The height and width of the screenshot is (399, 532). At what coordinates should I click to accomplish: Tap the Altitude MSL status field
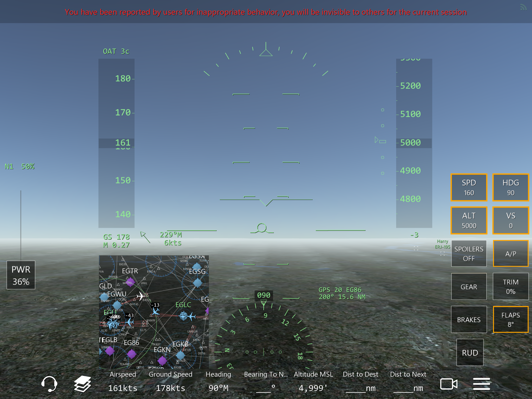313,381
